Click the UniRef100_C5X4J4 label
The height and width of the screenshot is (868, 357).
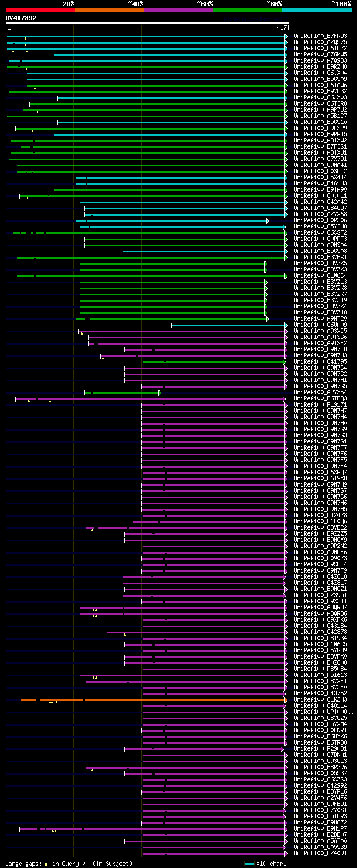pyautogui.click(x=320, y=177)
